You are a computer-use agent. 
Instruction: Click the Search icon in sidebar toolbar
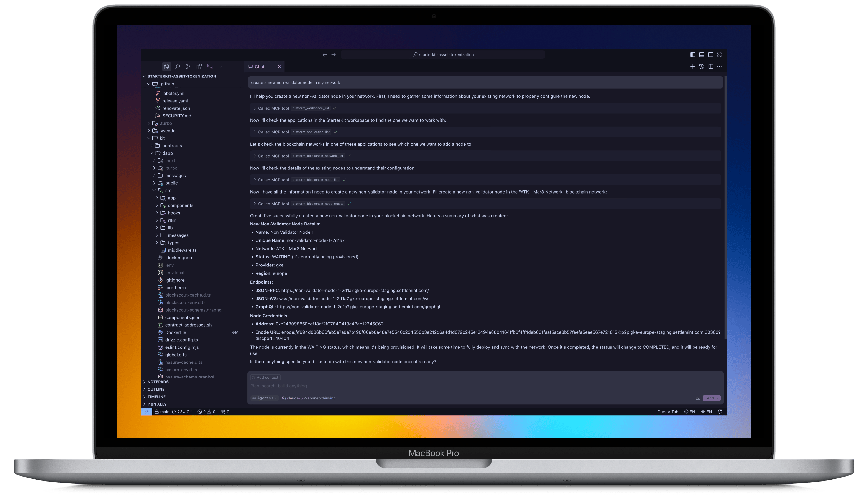pyautogui.click(x=177, y=66)
